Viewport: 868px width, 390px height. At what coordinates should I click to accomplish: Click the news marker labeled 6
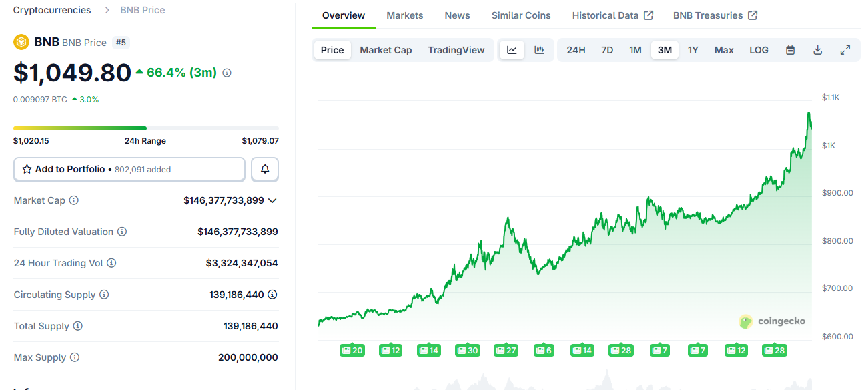point(544,350)
